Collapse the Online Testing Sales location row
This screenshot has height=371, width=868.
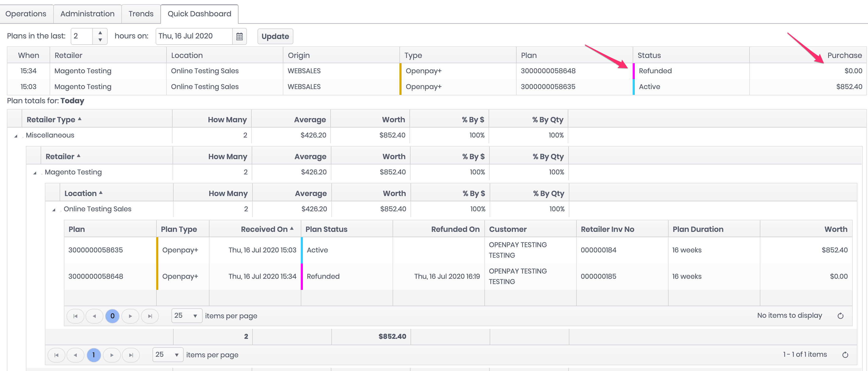click(54, 210)
